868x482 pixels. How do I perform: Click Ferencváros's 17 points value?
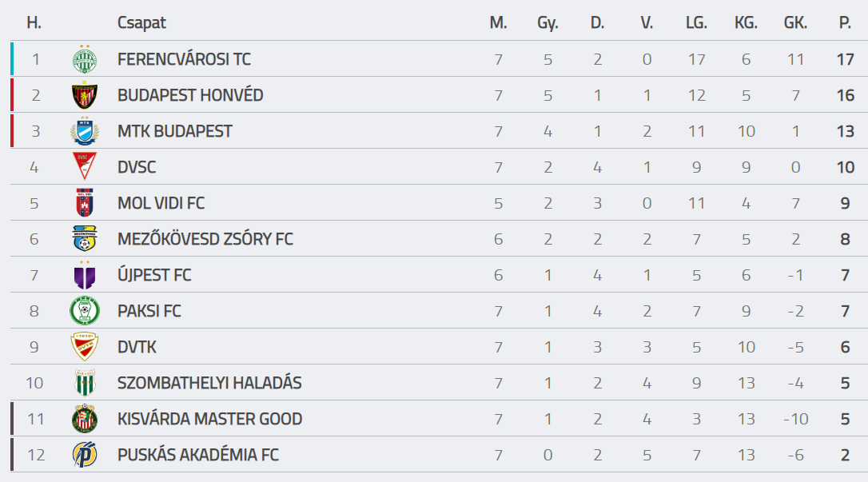(846, 59)
